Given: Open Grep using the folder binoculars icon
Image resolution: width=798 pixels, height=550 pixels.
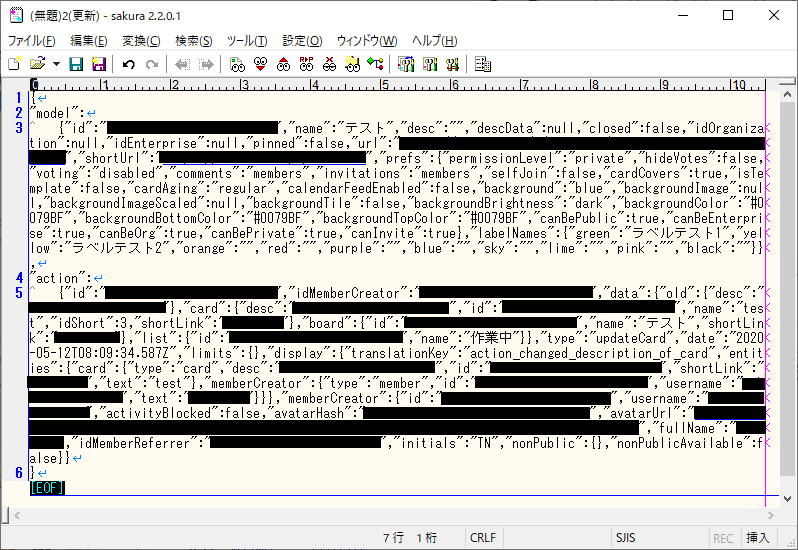Looking at the screenshot, I should 352,64.
